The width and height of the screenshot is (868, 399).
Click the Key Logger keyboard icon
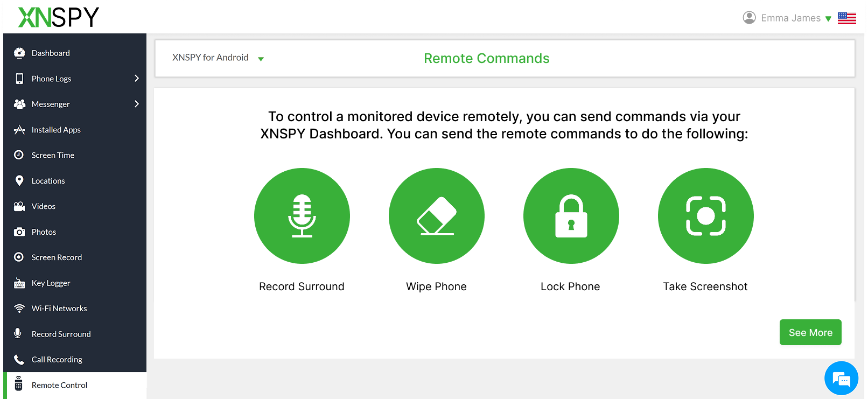coord(19,283)
